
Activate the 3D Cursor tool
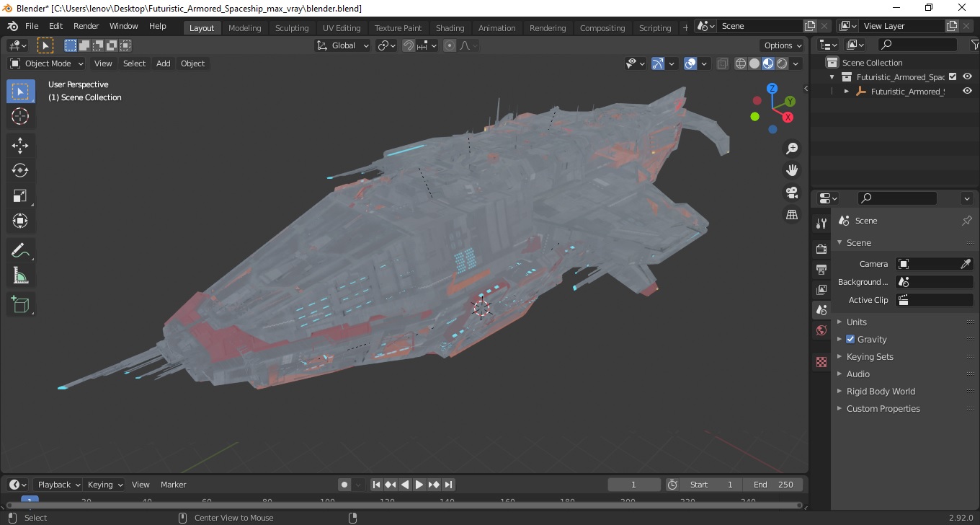20,116
